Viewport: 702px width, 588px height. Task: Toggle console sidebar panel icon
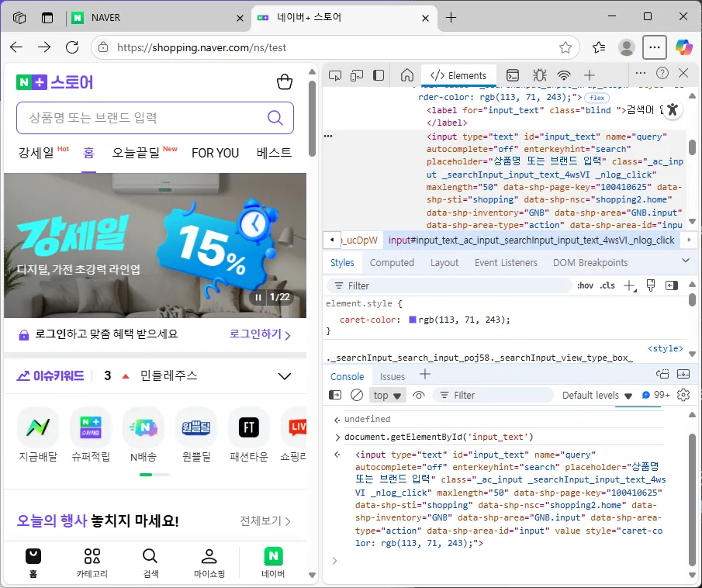pyautogui.click(x=335, y=395)
